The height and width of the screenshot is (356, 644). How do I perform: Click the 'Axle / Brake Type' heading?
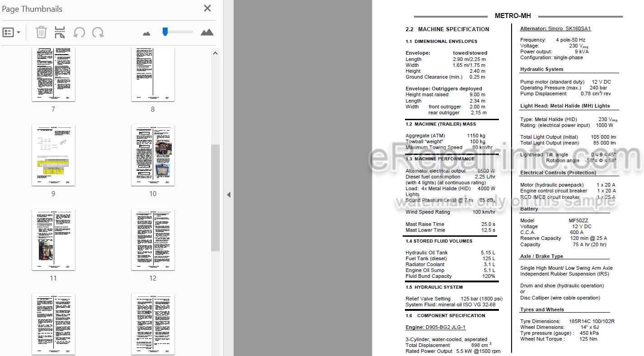pos(541,256)
